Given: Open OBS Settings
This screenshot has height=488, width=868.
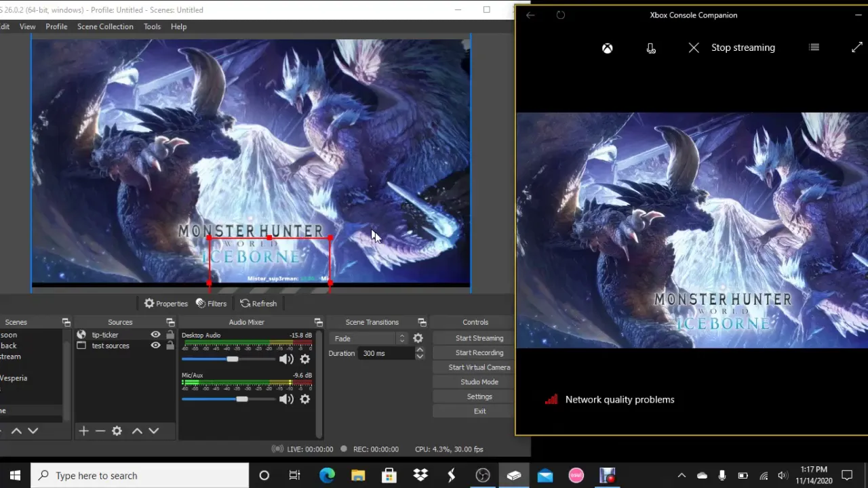Looking at the screenshot, I should tap(479, 396).
